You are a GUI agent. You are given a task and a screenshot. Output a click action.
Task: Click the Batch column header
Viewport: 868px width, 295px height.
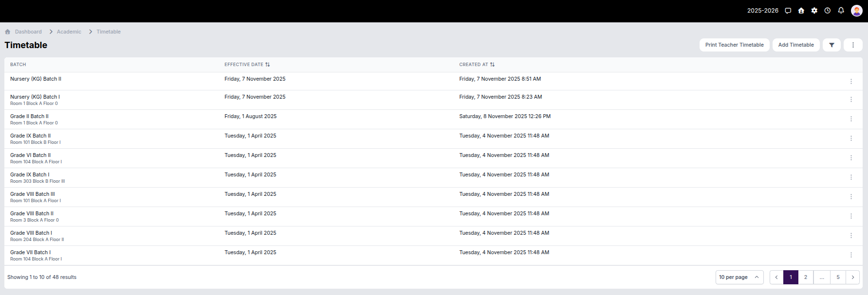click(18, 65)
